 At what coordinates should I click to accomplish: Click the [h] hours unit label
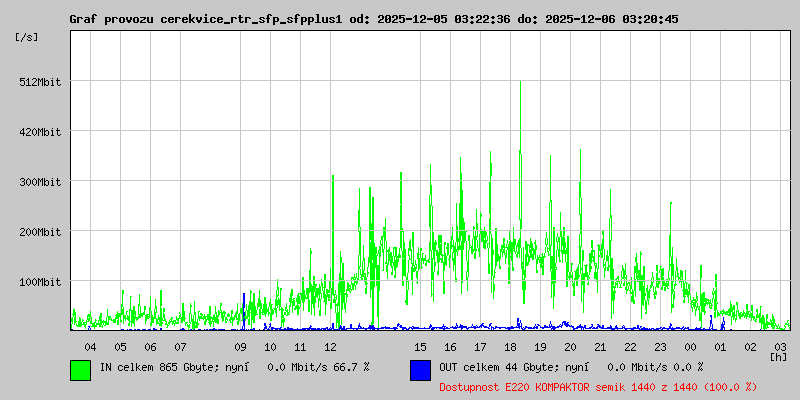tap(779, 356)
